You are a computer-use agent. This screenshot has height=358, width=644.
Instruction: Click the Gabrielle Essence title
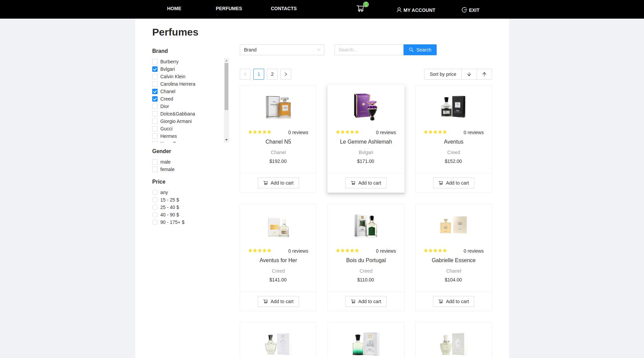click(x=454, y=260)
